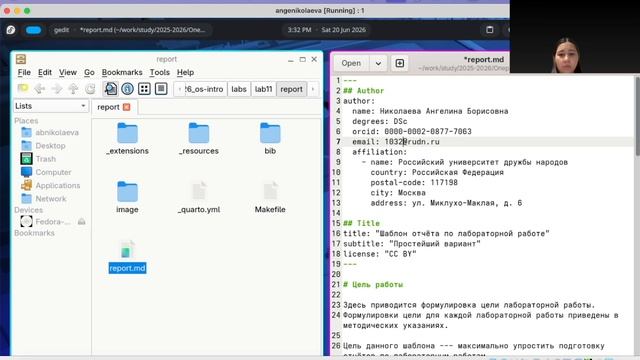
Task: Open the Lists side pane dropdown
Action: (x=51, y=106)
